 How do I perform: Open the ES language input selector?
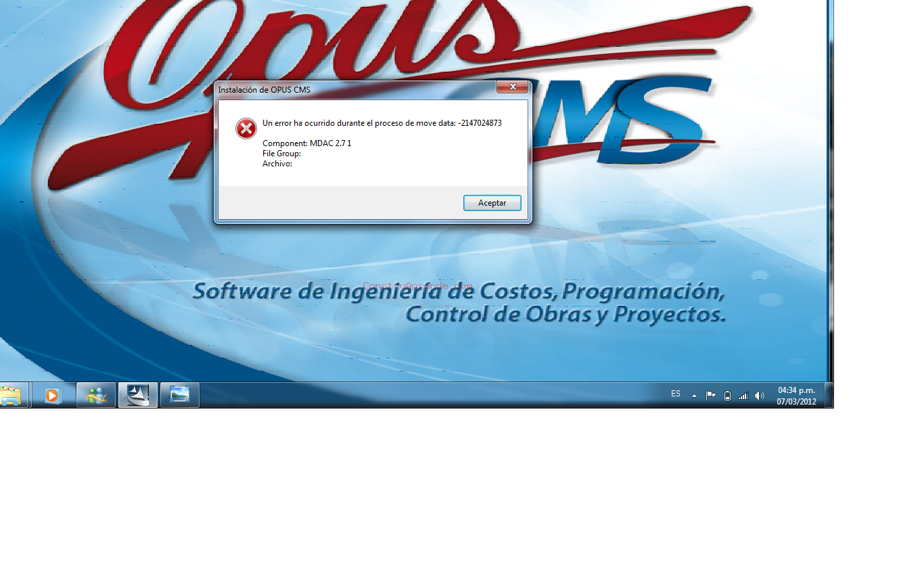coord(676,394)
